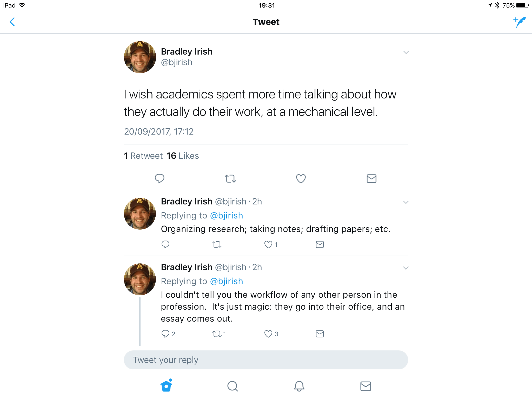Retweet the main academics tweet
This screenshot has width=532, height=399.
pyautogui.click(x=230, y=178)
